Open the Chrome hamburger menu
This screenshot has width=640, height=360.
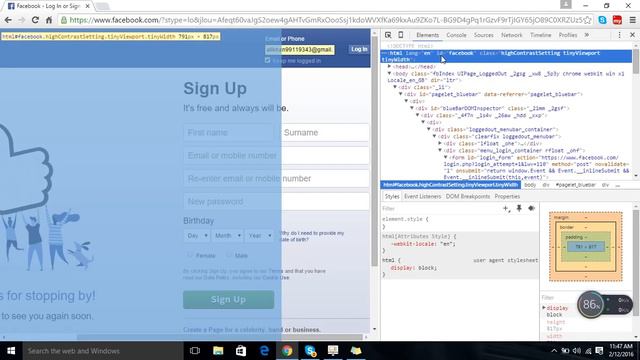pos(632,20)
